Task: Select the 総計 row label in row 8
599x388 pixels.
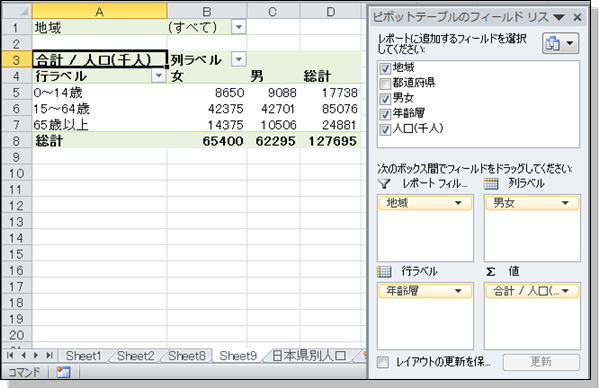Action: 99,141
